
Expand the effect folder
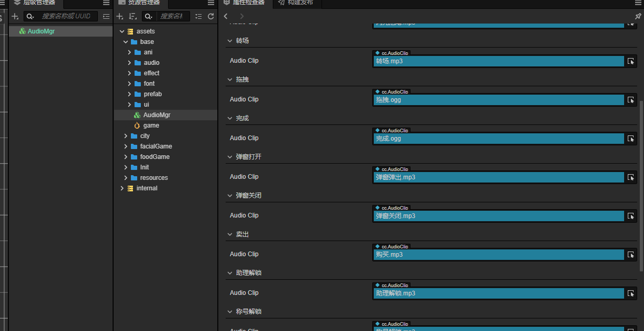pos(129,73)
